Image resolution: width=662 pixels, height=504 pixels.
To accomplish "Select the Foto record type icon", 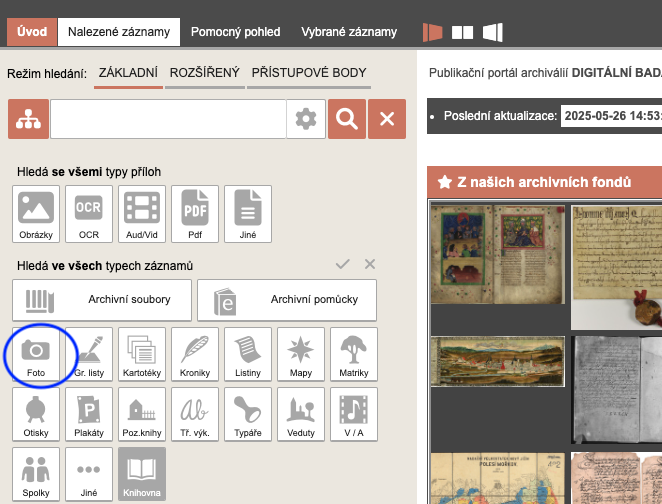I will pyautogui.click(x=36, y=354).
